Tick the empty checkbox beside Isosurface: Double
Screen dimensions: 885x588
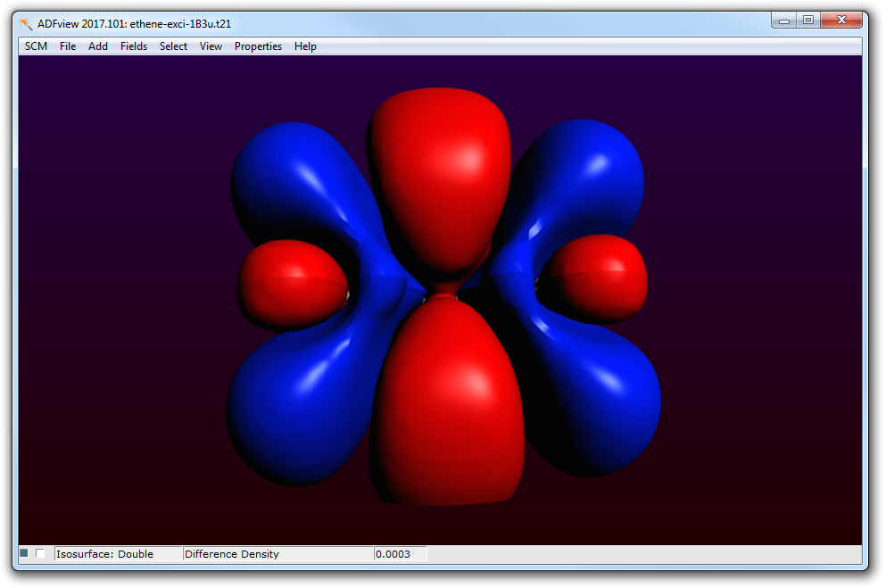point(40,553)
